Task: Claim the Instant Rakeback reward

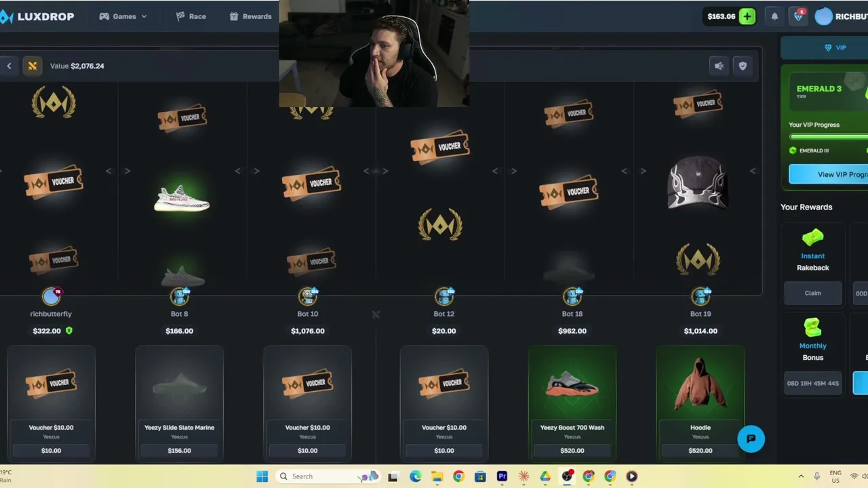Action: 812,293
